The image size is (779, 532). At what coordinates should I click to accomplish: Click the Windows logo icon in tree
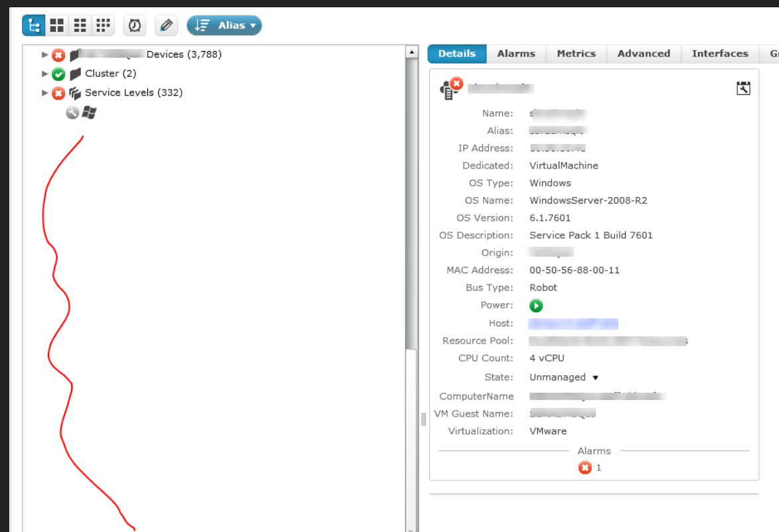pyautogui.click(x=89, y=113)
